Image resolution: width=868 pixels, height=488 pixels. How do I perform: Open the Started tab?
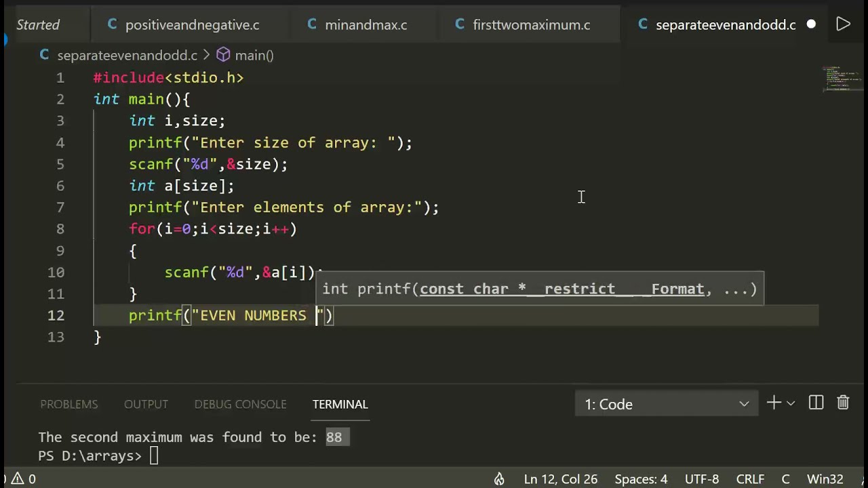38,24
